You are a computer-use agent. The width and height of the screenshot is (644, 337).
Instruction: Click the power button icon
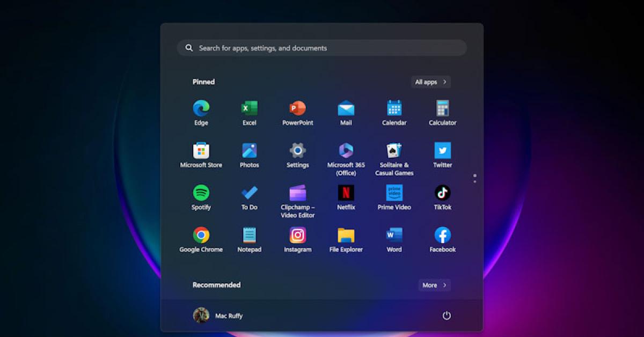click(447, 316)
